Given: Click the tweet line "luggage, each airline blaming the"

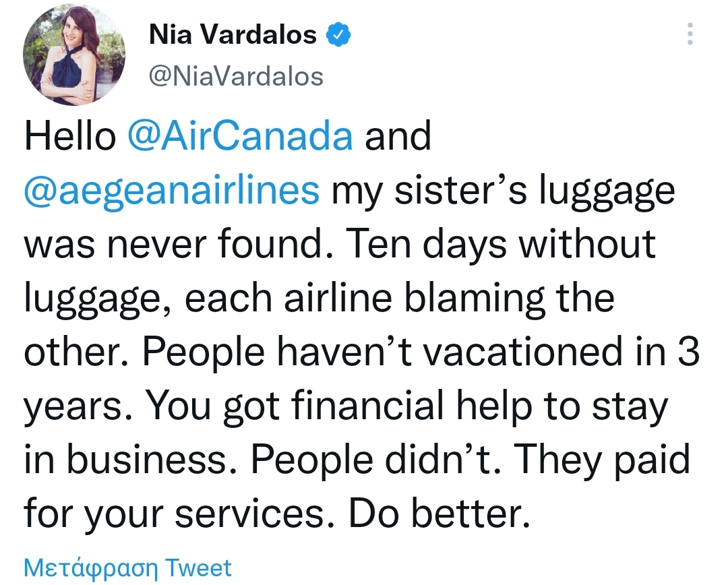Looking at the screenshot, I should coord(320,299).
